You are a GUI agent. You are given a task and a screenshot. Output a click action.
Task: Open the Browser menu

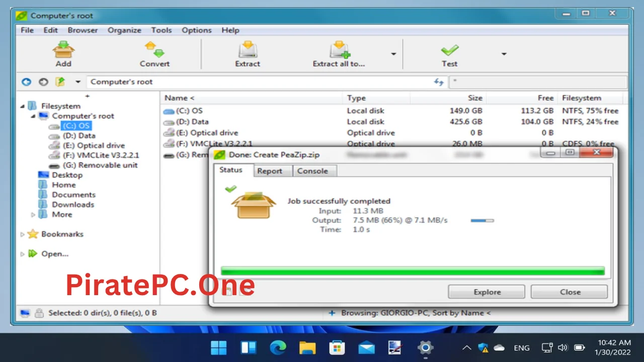pos(83,30)
